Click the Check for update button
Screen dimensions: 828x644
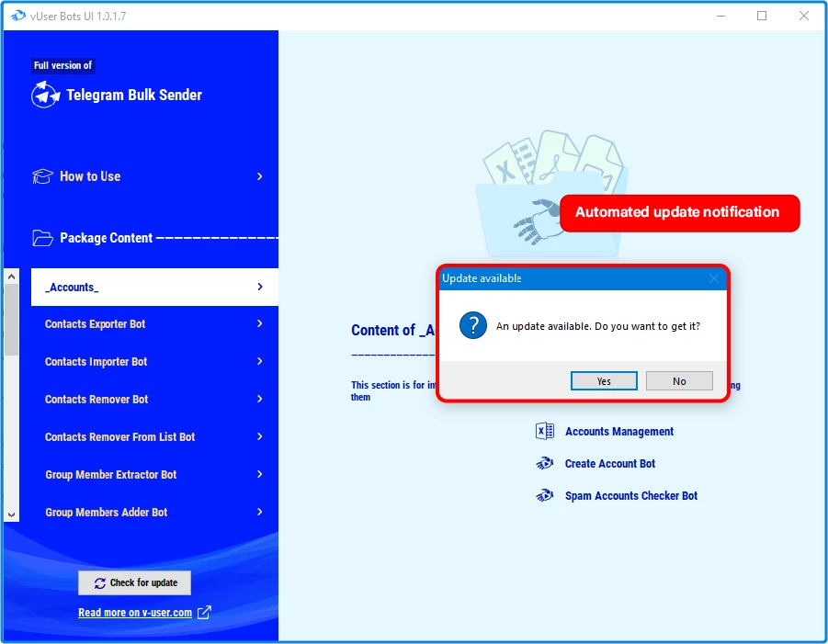click(x=135, y=582)
